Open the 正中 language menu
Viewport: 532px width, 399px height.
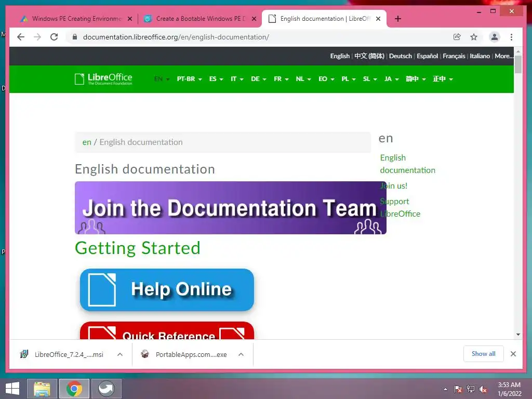click(x=443, y=79)
